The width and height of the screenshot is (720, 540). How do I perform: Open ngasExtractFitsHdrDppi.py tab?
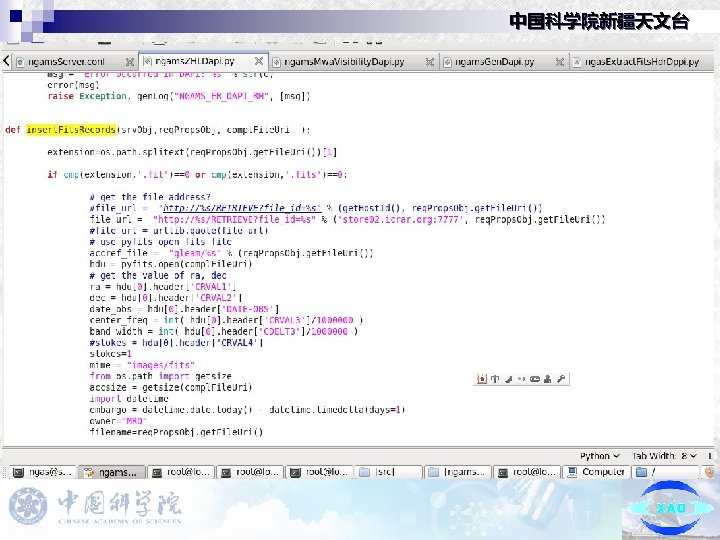642,62
